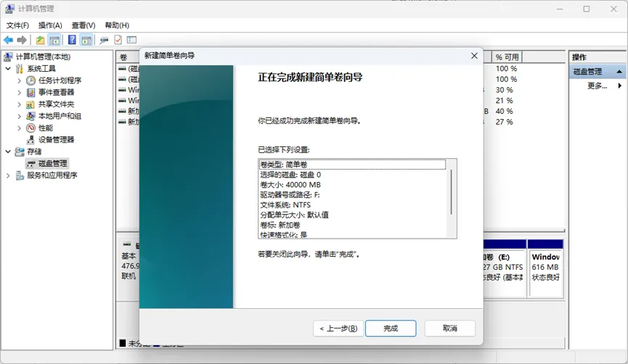Open the 查看(V) menu
628x364 pixels.
(x=83, y=25)
